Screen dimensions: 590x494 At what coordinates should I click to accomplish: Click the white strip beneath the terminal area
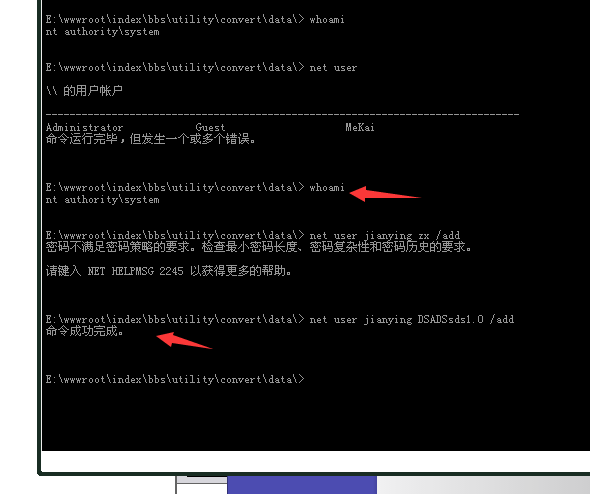pyautogui.click(x=315, y=461)
